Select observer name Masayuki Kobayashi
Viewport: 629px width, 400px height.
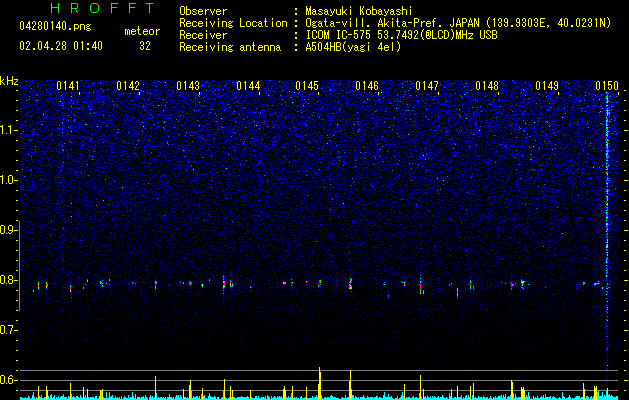pos(359,11)
